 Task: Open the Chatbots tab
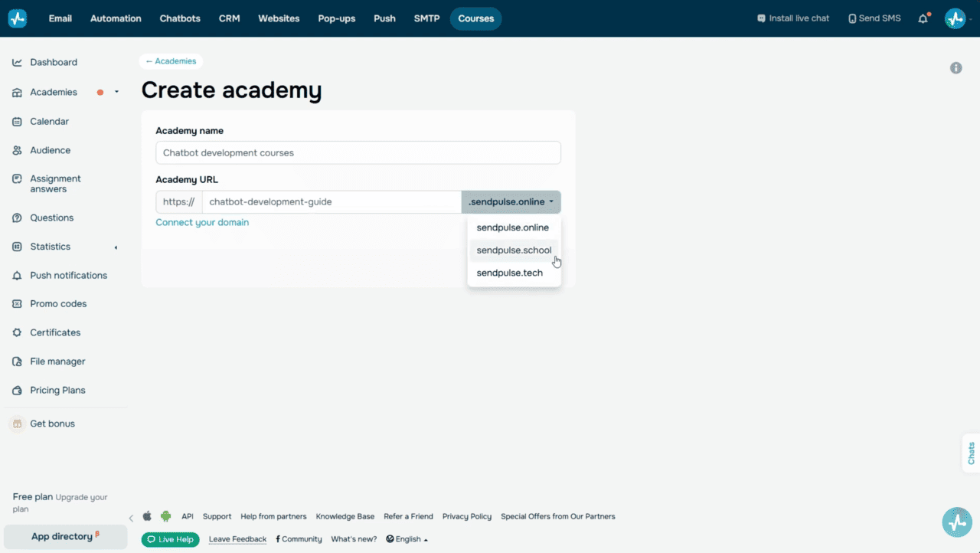click(180, 18)
